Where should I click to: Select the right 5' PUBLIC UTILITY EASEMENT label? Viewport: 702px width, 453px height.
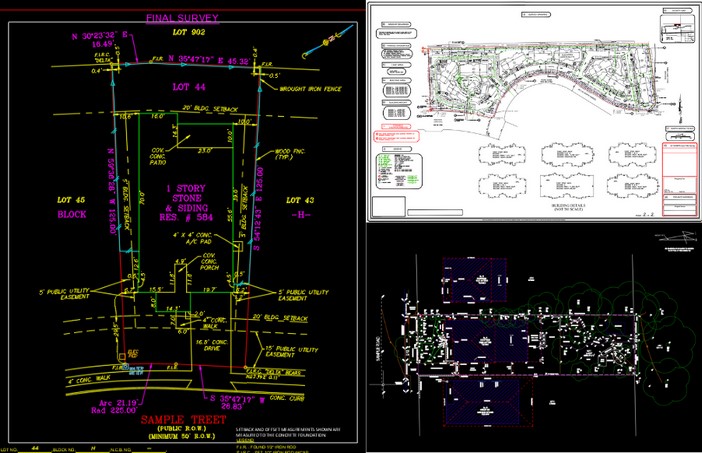click(304, 295)
